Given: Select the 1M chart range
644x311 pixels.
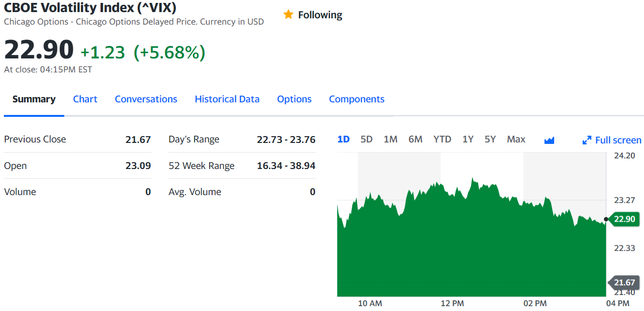Looking at the screenshot, I should click(x=390, y=139).
